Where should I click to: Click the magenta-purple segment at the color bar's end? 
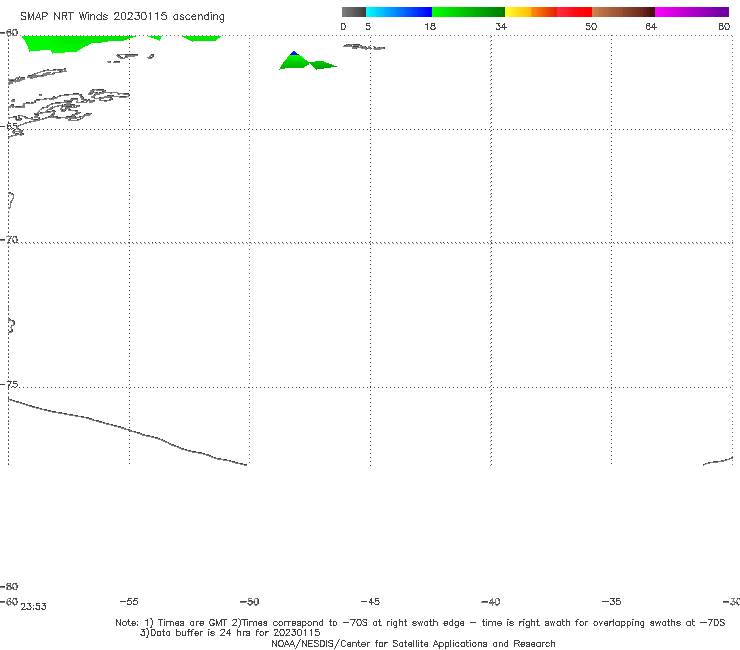click(692, 12)
